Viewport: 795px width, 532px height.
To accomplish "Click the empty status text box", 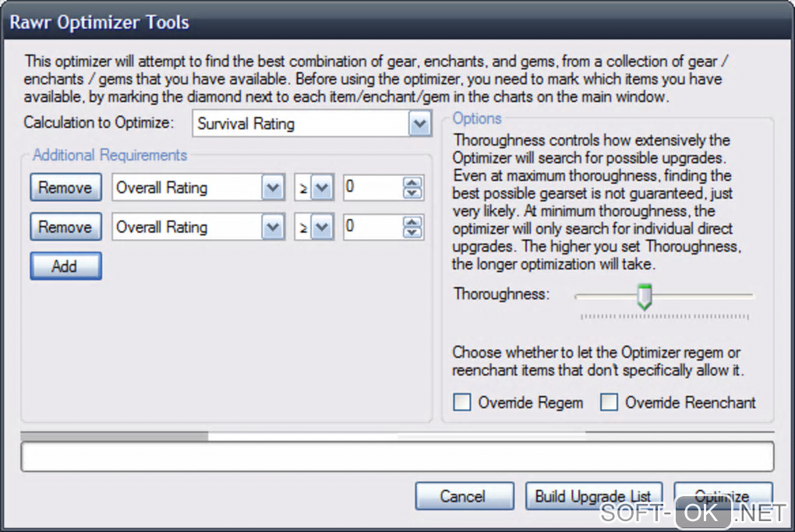I will click(397, 456).
